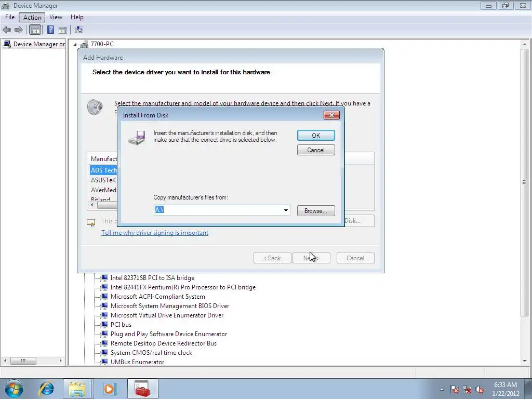This screenshot has height=399, width=532.
Task: Select System CMOS/real time clock
Action: pyautogui.click(x=151, y=353)
